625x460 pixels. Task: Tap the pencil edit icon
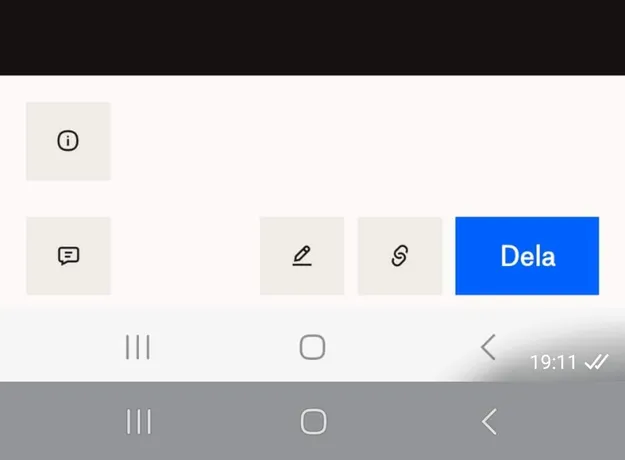pos(302,256)
